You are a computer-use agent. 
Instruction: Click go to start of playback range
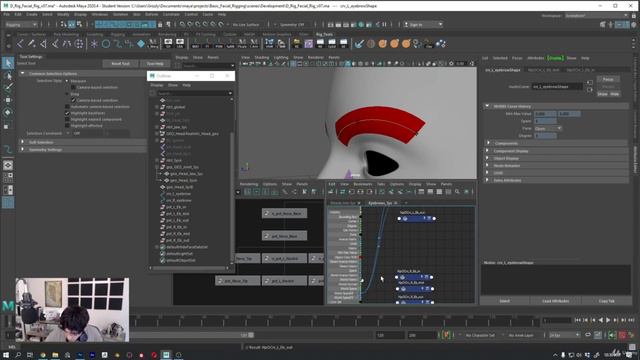578,320
